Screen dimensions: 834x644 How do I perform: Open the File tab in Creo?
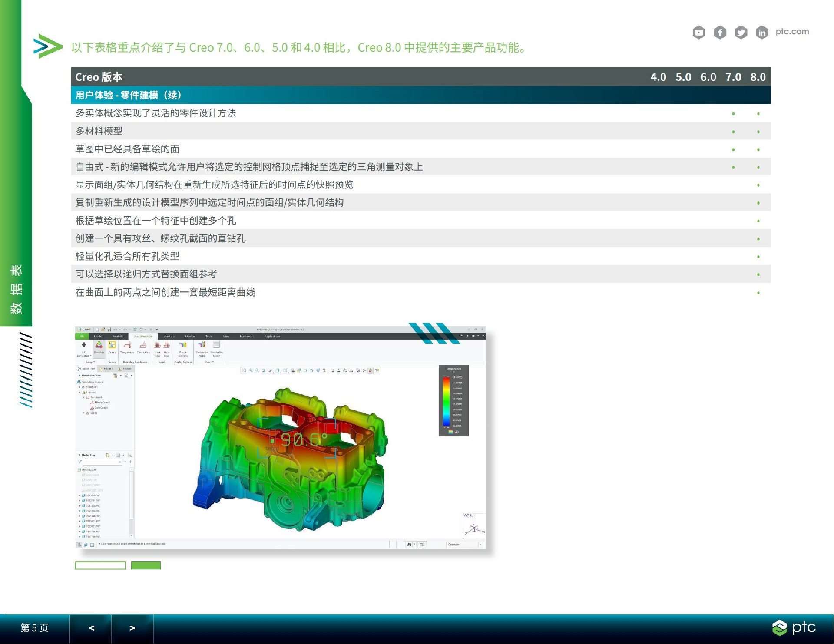82,337
